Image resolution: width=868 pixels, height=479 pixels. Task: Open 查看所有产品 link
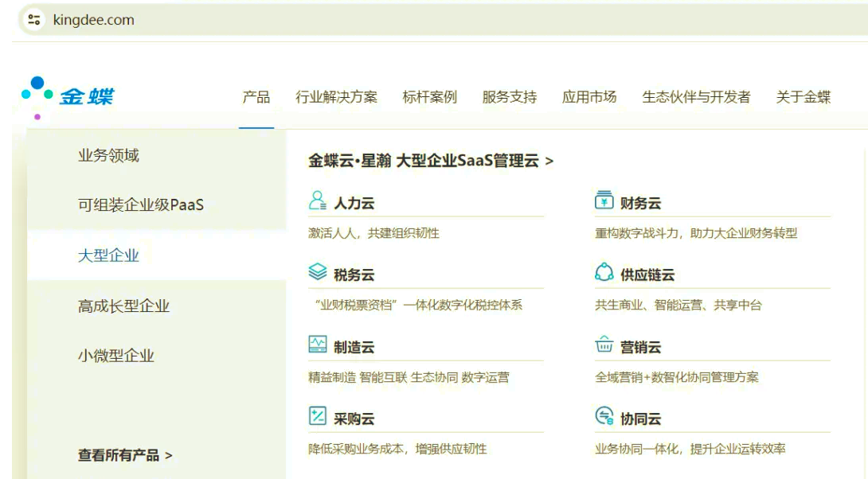click(x=125, y=455)
